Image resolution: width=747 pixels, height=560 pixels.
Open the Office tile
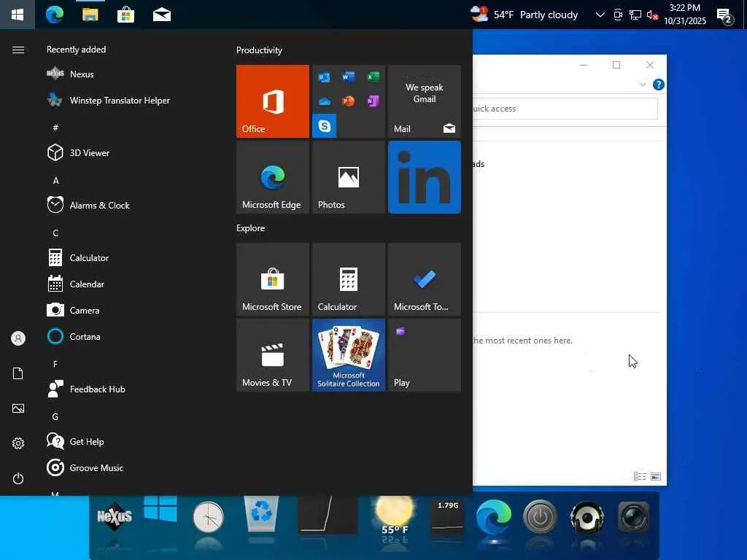(273, 101)
